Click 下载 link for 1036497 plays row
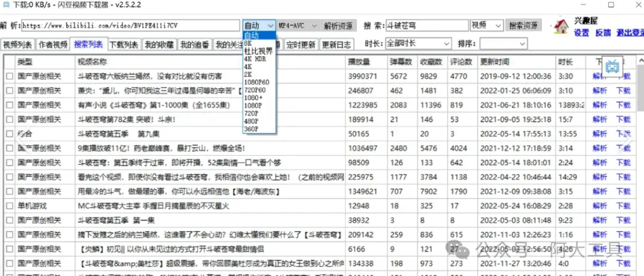This screenshot has width=644, height=276. coord(623,148)
